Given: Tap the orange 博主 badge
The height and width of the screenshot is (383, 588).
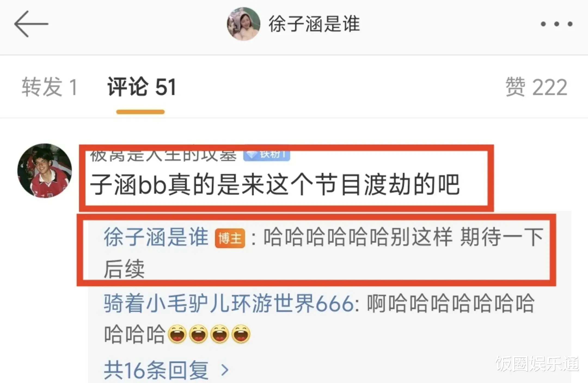Looking at the screenshot, I should click(x=230, y=238).
